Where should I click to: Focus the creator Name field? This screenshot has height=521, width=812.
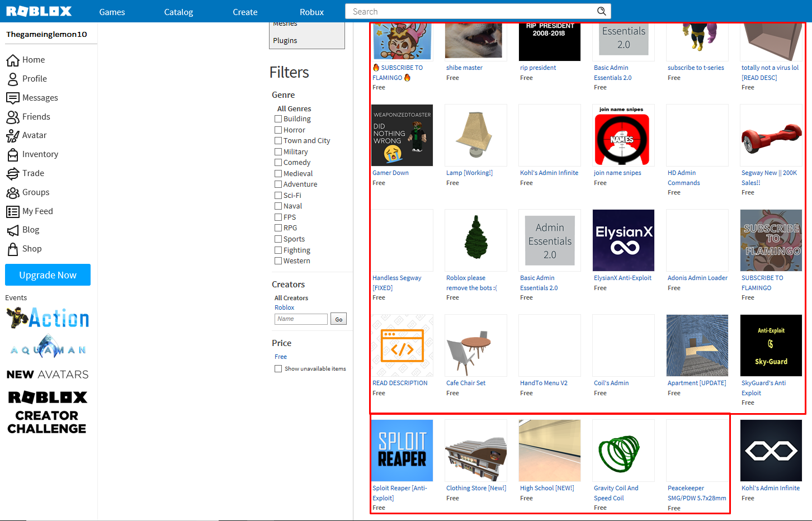(301, 319)
